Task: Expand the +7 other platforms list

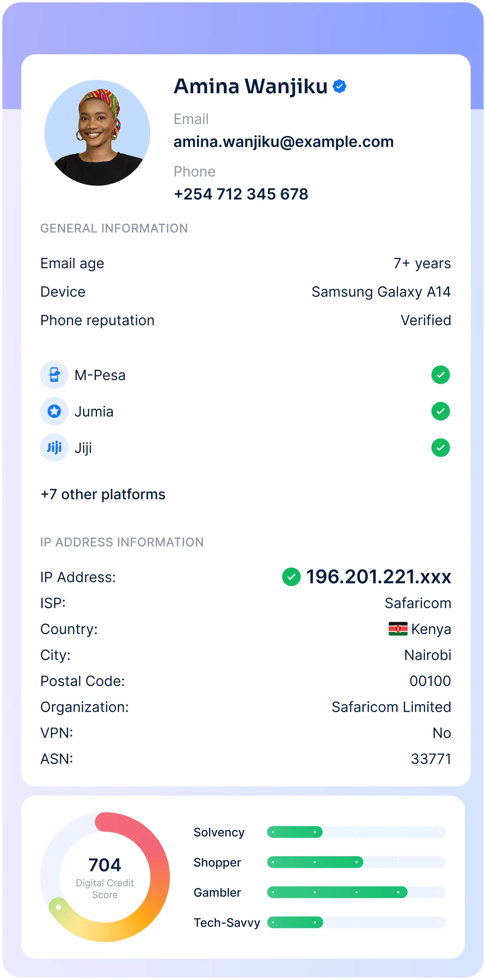Action: [103, 494]
